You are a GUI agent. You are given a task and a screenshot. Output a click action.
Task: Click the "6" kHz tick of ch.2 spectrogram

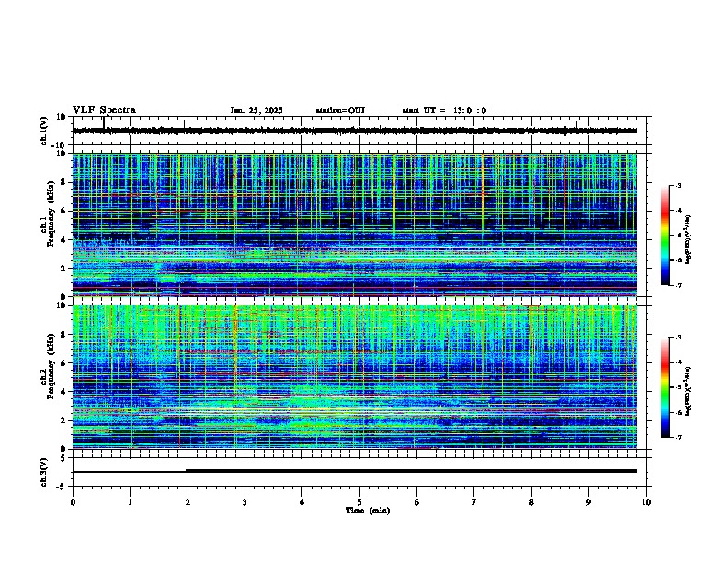click(64, 363)
